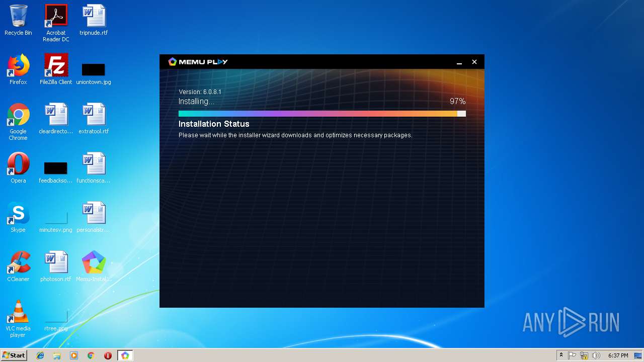Image resolution: width=644 pixels, height=362 pixels.
Task: Launch Skype from desktop
Action: 18,217
